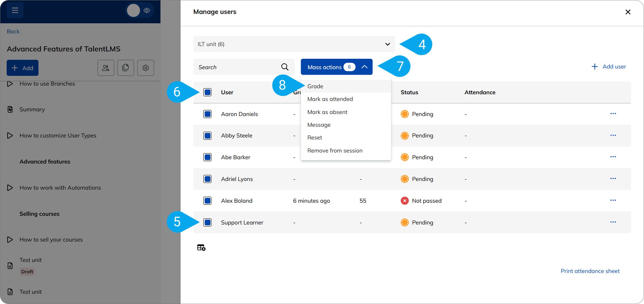Toggle the preview eye switch in header
644x304 pixels.
[139, 11]
